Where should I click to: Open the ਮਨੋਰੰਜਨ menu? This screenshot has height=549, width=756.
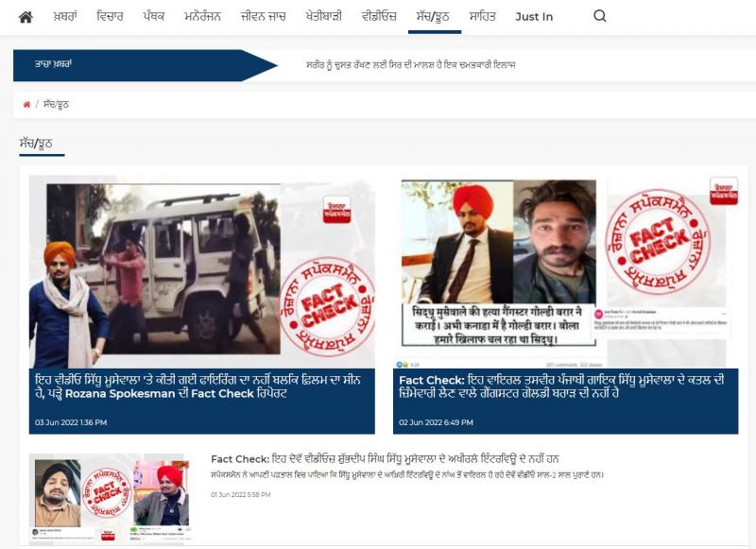click(x=203, y=16)
